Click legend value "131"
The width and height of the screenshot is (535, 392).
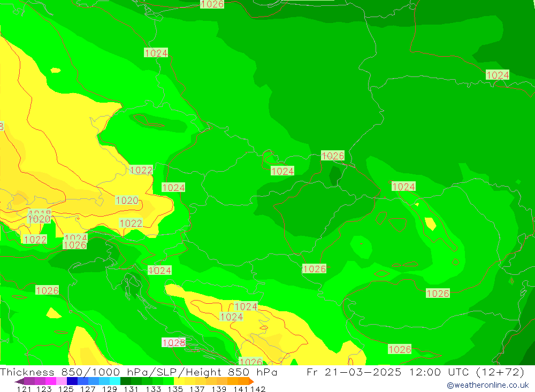point(131,389)
